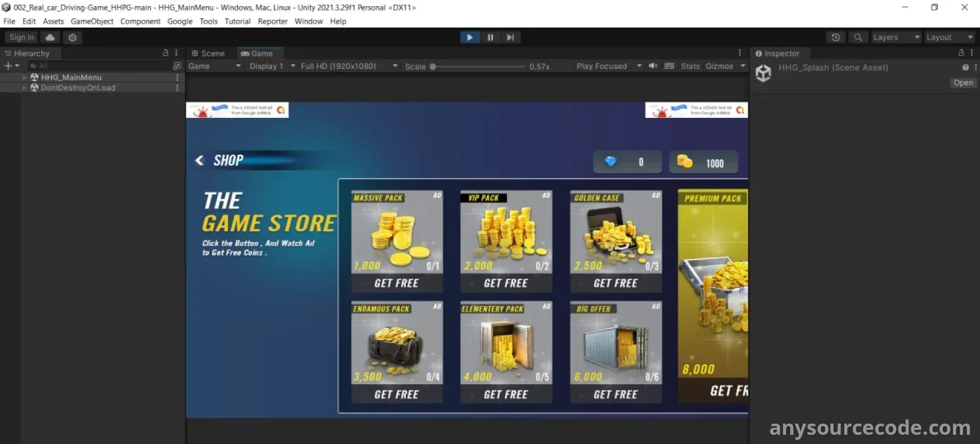Expand the HHG_MainMenu scene in the Hierarchy
Viewport: 980px width, 444px height.
[x=24, y=78]
